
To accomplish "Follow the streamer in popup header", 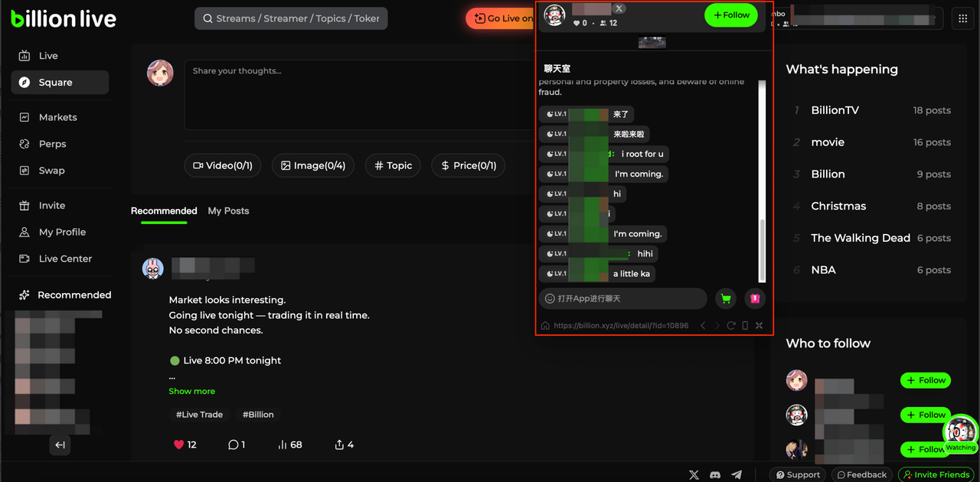I will (730, 15).
